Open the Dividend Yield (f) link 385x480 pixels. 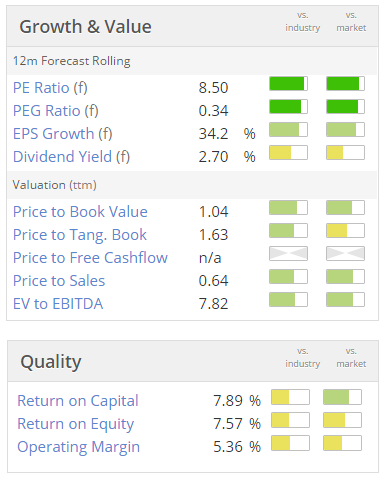pyautogui.click(x=71, y=157)
